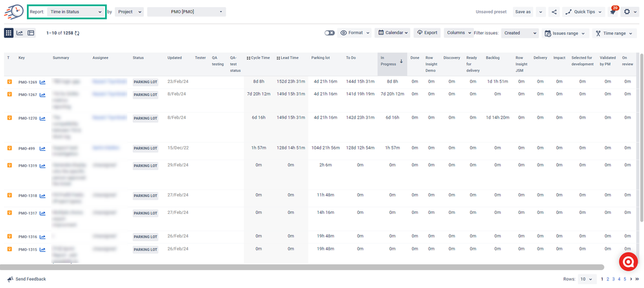The width and height of the screenshot is (644, 288).
Task: Open the Columns menu
Action: pyautogui.click(x=458, y=33)
